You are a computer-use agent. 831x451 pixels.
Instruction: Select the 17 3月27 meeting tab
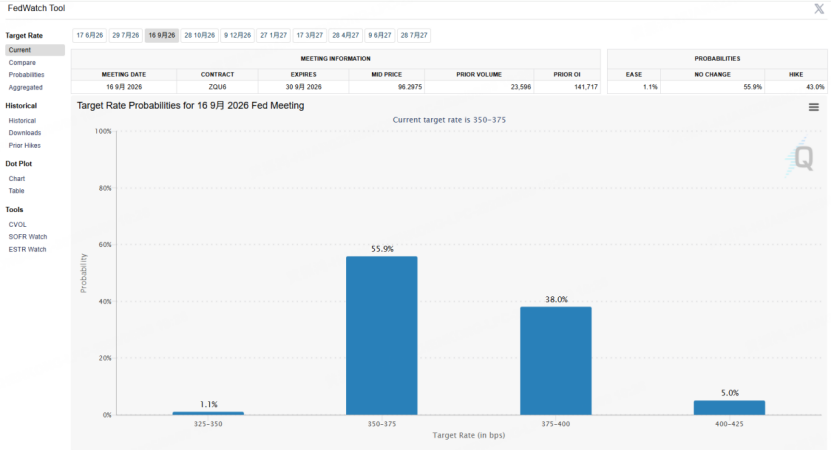(x=310, y=35)
